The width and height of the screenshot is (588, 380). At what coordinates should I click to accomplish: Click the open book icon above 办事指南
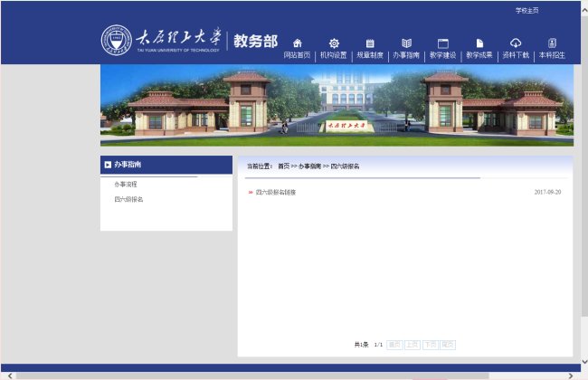[x=406, y=43]
